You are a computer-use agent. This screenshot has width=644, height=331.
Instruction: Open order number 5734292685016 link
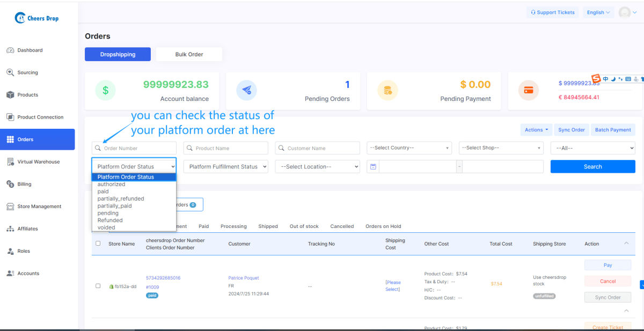tap(163, 278)
